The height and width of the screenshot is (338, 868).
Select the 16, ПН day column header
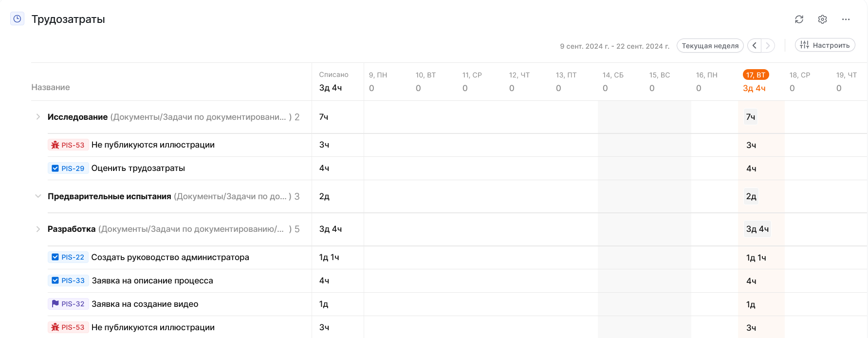[x=706, y=75]
